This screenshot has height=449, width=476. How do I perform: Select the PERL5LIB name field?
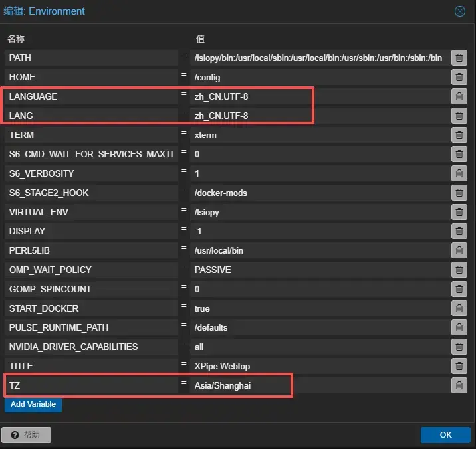point(91,251)
